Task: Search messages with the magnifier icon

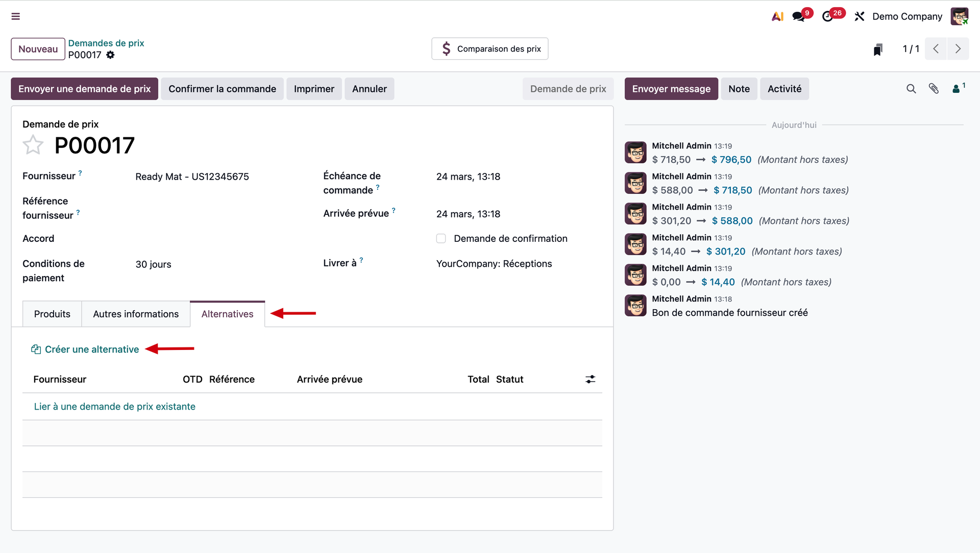Action: (911, 89)
